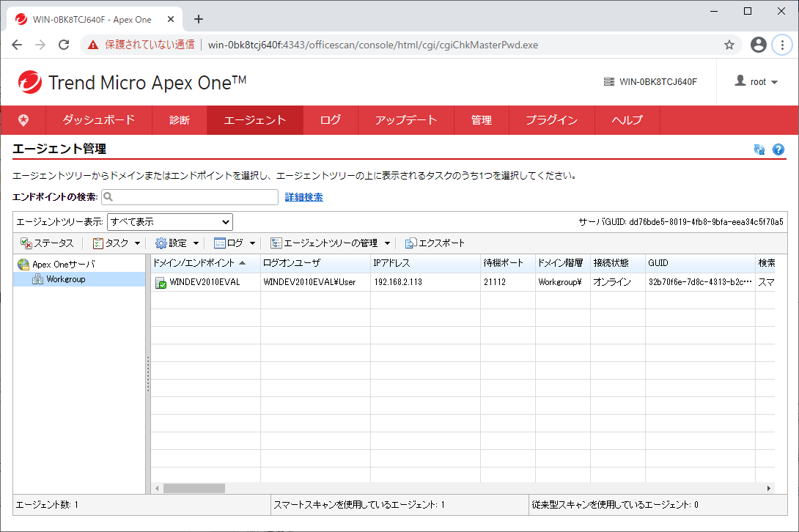The image size is (799, 532).
Task: Click the not-secure warning icon
Action: click(93, 45)
